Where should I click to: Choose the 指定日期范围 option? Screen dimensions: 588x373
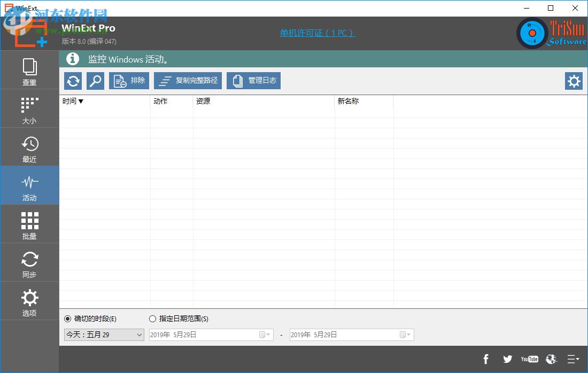point(153,318)
